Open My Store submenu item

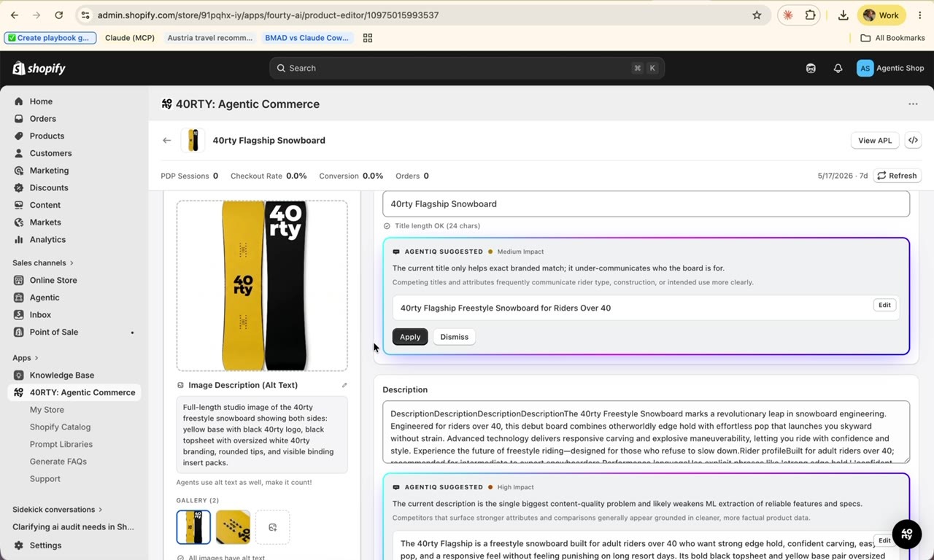click(x=47, y=410)
